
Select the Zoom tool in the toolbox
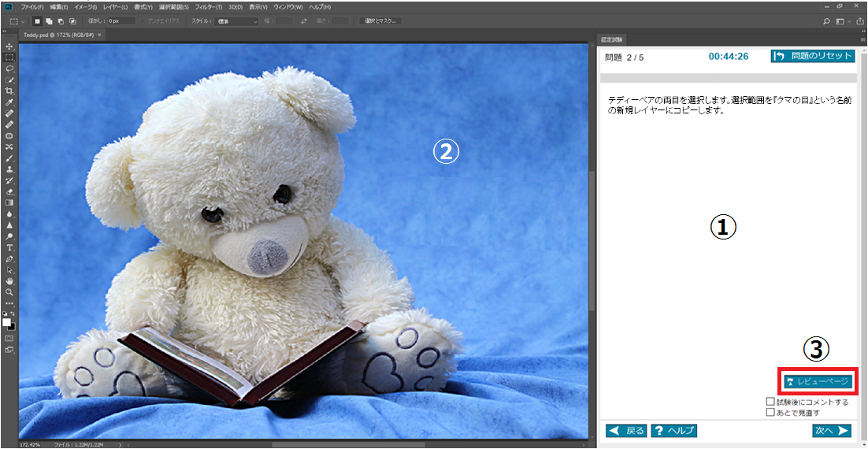pyautogui.click(x=9, y=291)
